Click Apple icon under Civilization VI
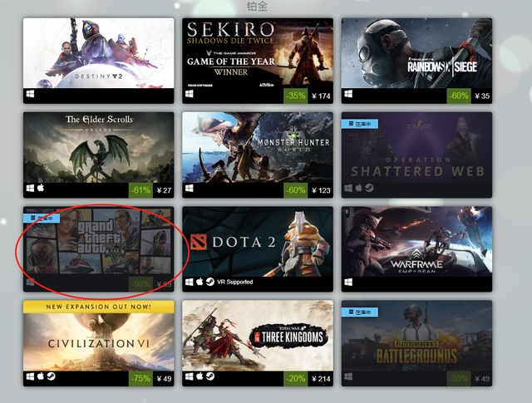This screenshot has width=532, height=403. pos(41,376)
